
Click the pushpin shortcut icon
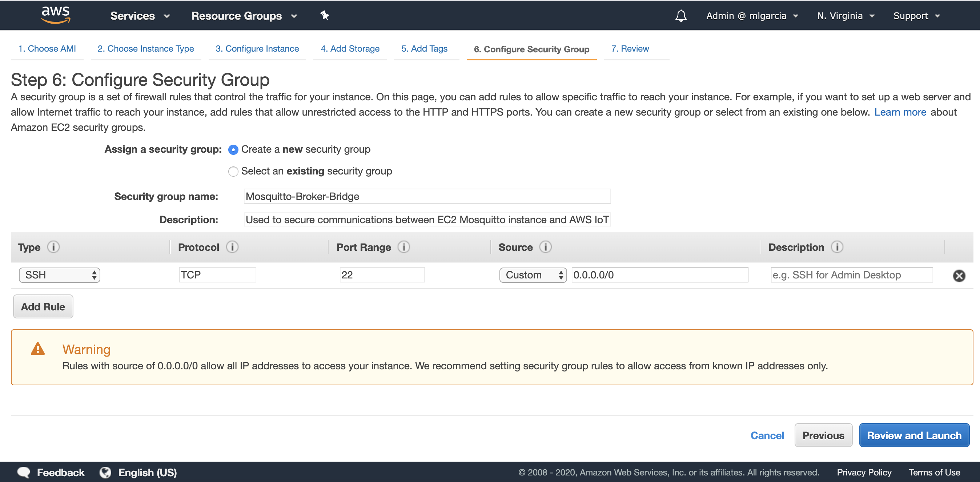(324, 16)
